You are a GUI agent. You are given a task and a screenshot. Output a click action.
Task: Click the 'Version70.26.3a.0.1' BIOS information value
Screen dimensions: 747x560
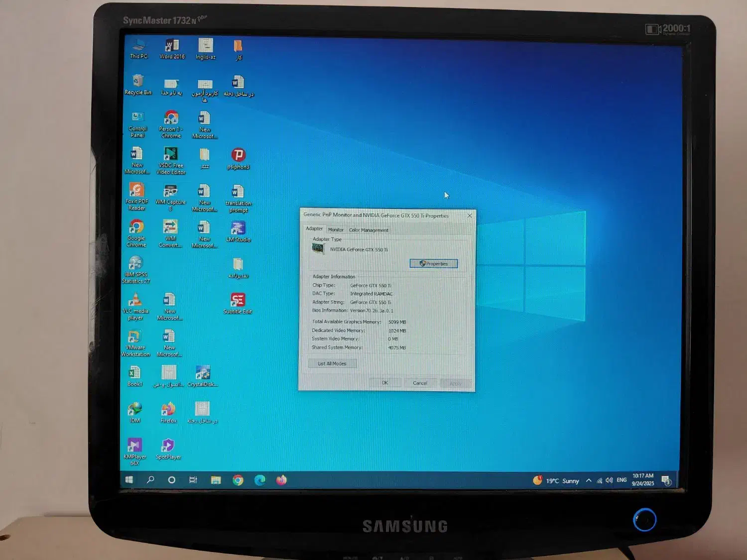pos(372,311)
